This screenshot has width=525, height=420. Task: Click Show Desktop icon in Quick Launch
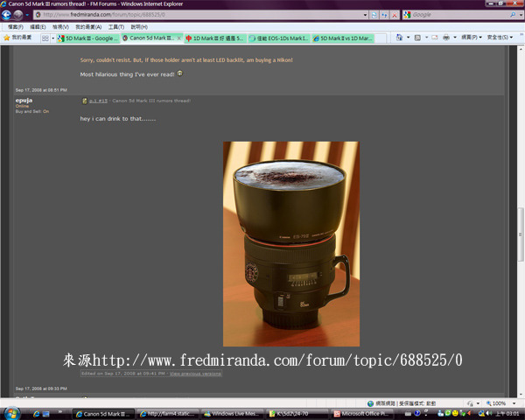tap(45, 414)
